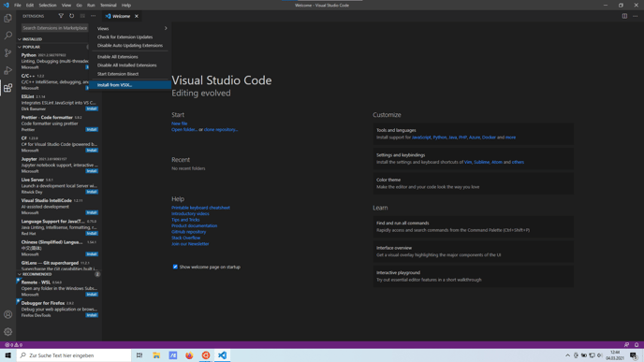Image resolution: width=644 pixels, height=362 pixels.
Task: Open extensions more actions ellipsis
Action: 94,16
